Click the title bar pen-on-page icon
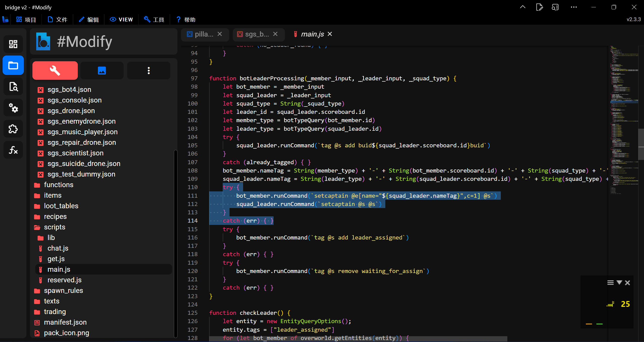 pos(539,7)
